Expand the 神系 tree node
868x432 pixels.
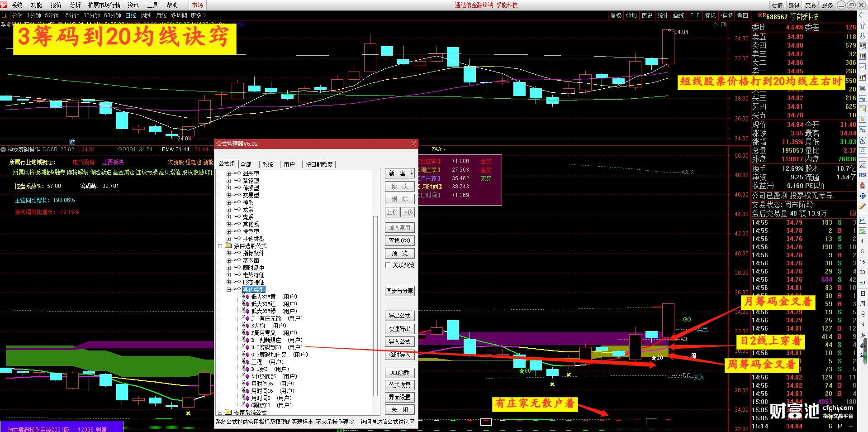(x=228, y=202)
